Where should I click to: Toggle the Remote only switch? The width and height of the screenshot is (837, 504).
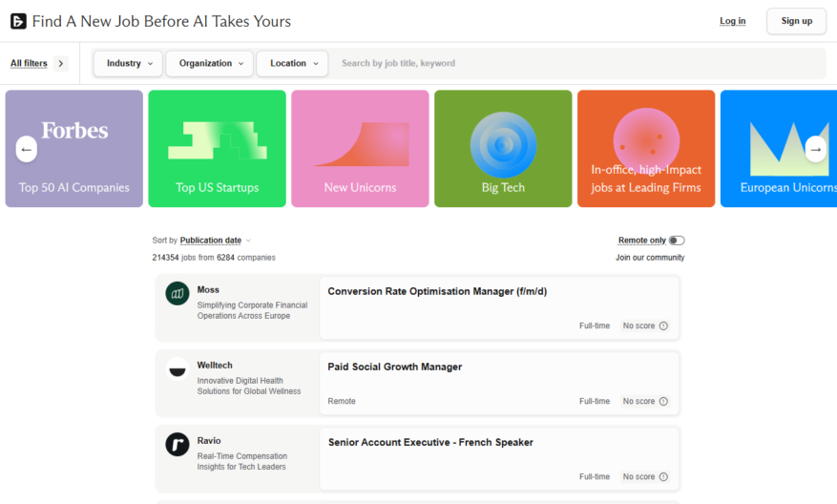click(x=677, y=241)
